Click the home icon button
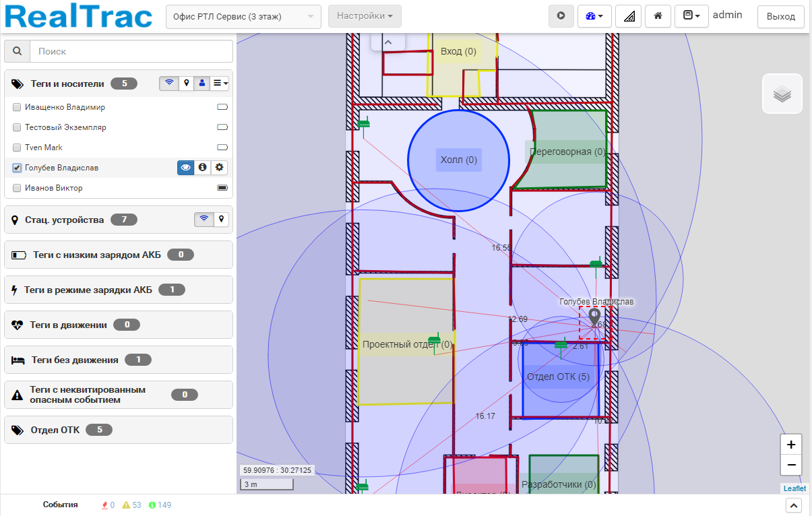Viewport: 812px width, 516px height. coord(657,16)
